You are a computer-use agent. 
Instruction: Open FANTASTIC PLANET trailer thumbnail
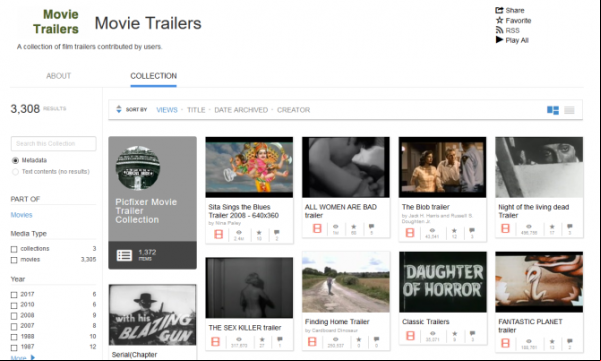click(539, 282)
